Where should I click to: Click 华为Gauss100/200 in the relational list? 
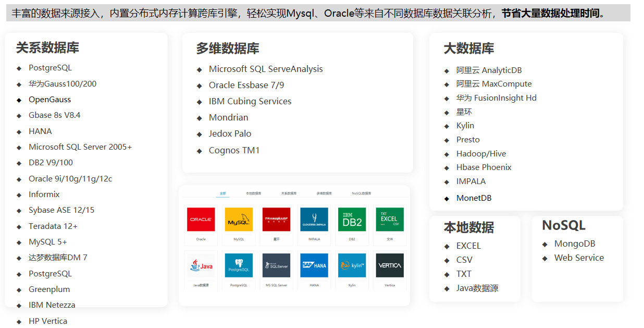63,84
